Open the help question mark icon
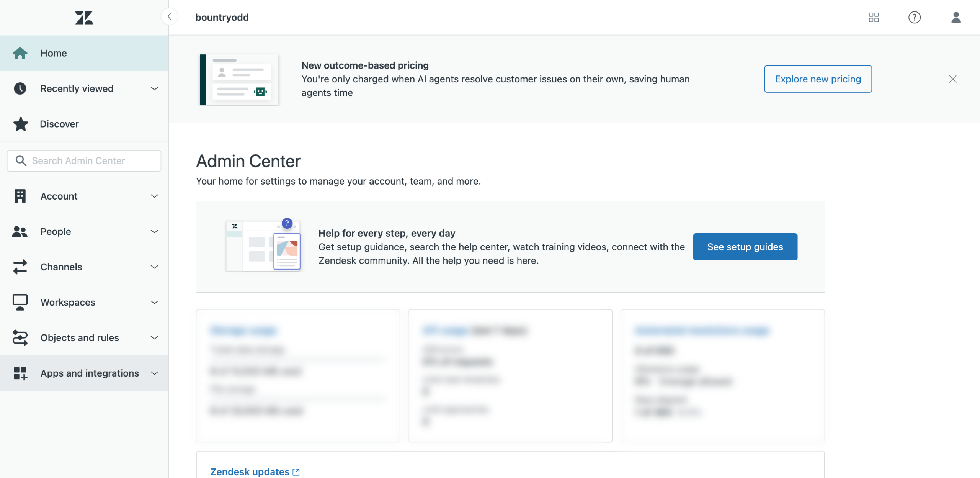The width and height of the screenshot is (980, 478). (x=914, y=17)
